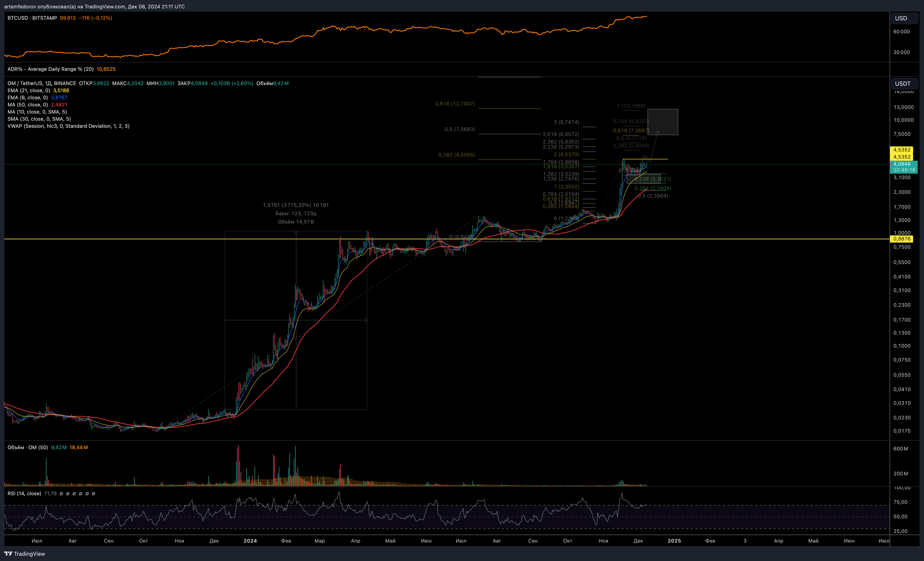924x561 pixels.
Task: Open the USDT currency selector for OM pane
Action: [904, 84]
